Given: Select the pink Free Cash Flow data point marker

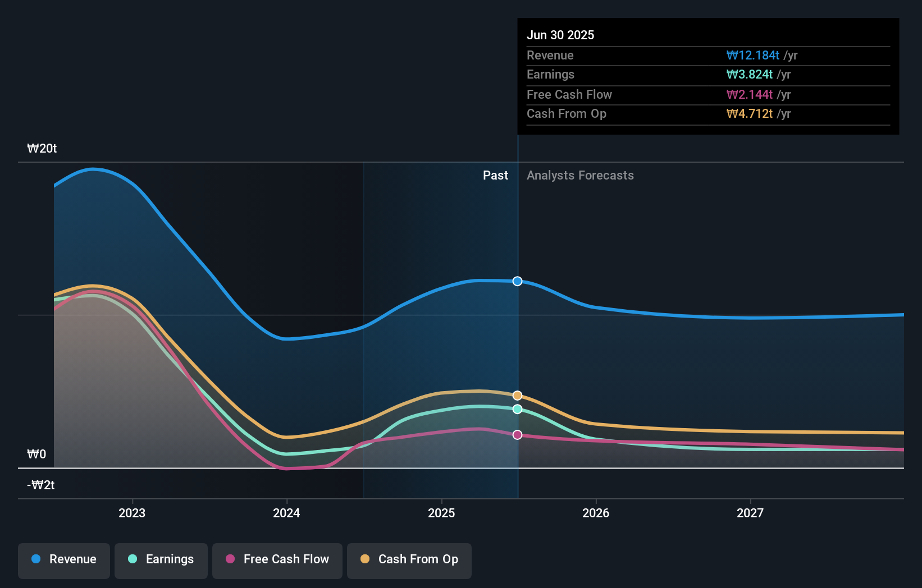Looking at the screenshot, I should 517,434.
